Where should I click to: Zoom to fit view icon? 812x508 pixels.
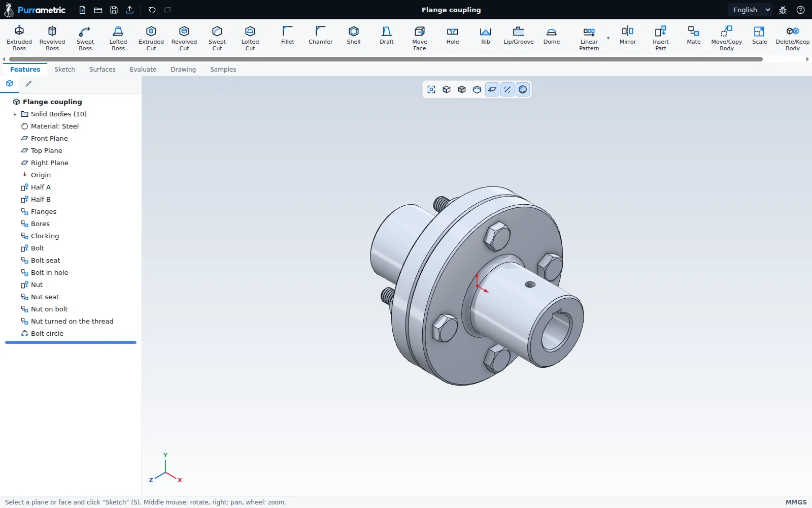click(431, 89)
